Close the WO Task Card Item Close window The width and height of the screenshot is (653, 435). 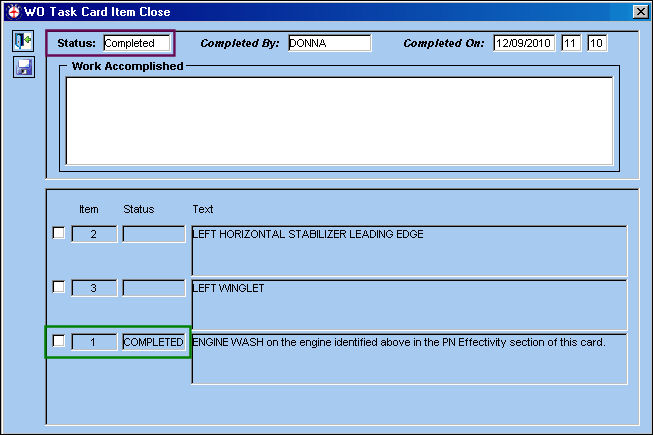(x=641, y=12)
